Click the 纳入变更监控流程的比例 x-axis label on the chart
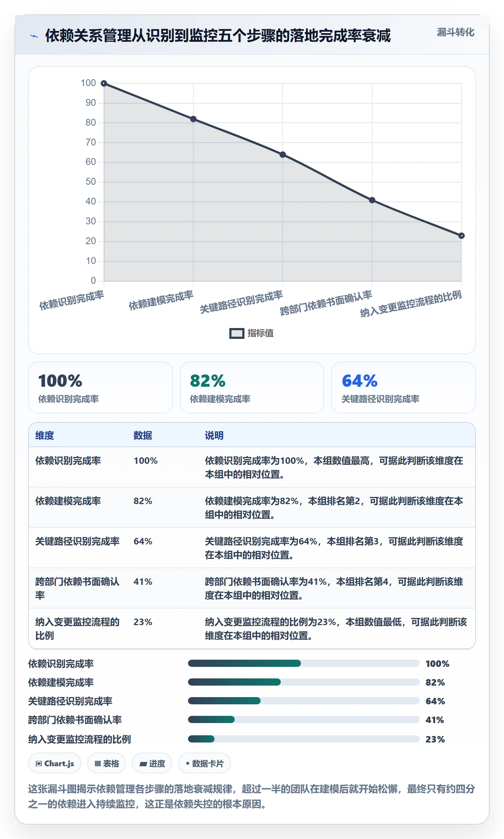 tap(411, 304)
